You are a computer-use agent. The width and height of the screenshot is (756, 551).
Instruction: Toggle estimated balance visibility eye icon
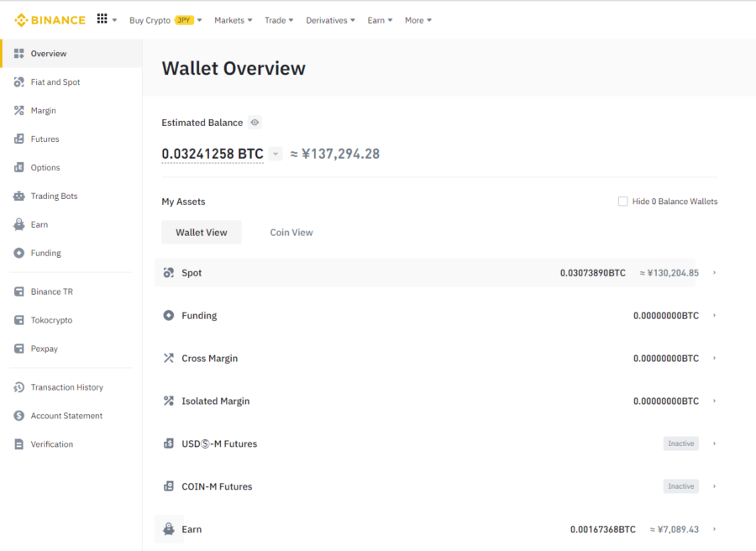[255, 123]
